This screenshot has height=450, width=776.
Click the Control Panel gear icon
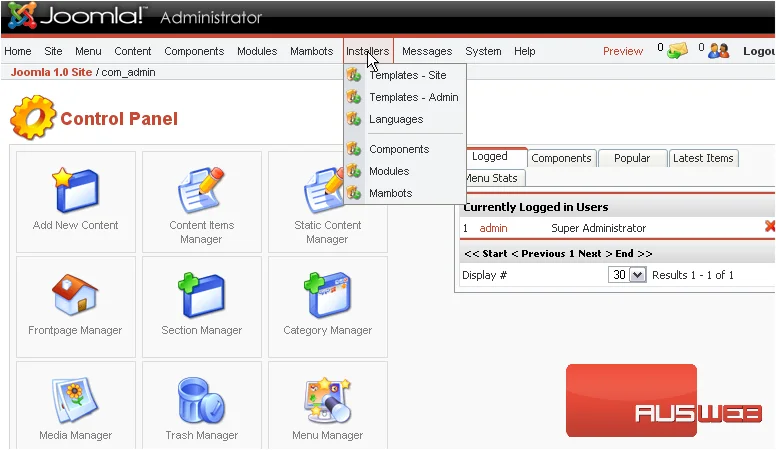point(33,117)
